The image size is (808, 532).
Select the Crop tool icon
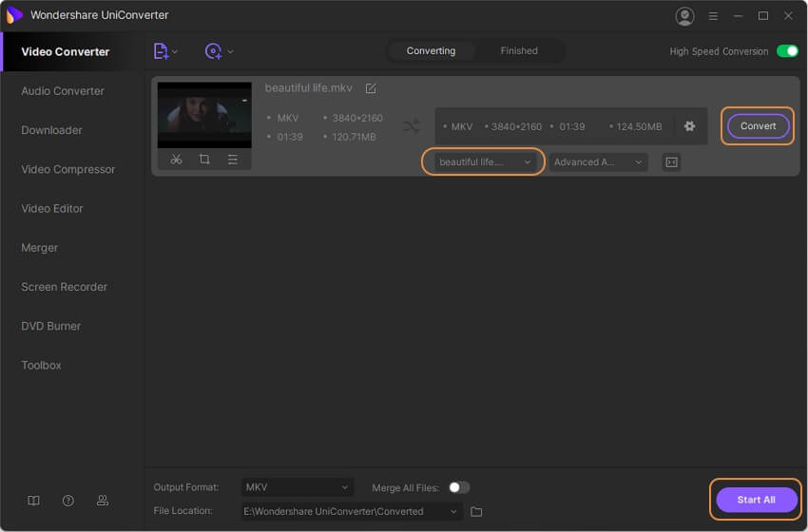pyautogui.click(x=204, y=160)
